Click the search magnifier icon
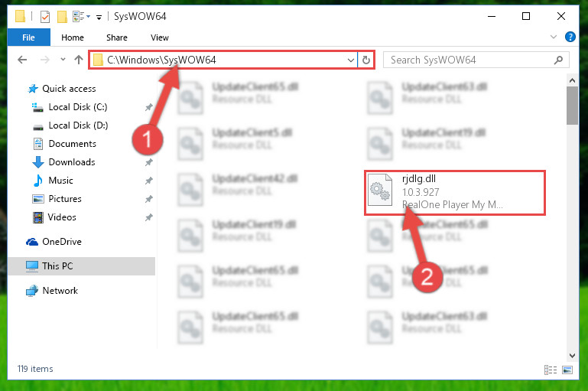This screenshot has height=391, width=588. [558, 60]
